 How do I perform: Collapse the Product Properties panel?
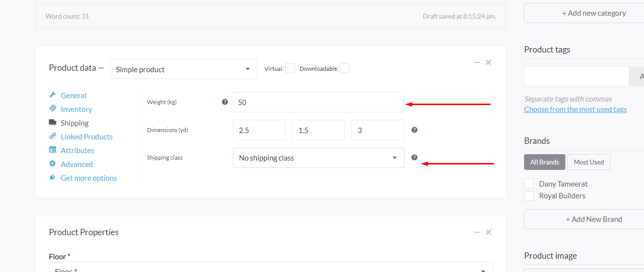click(x=477, y=232)
